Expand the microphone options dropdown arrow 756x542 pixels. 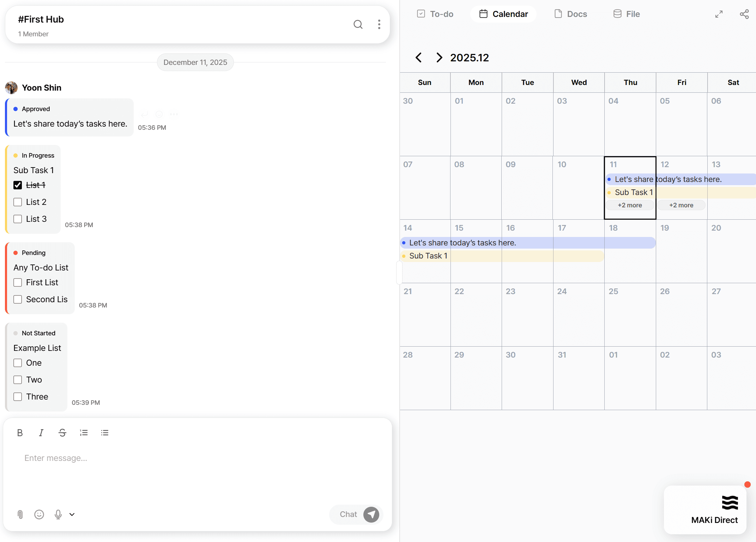(x=72, y=514)
